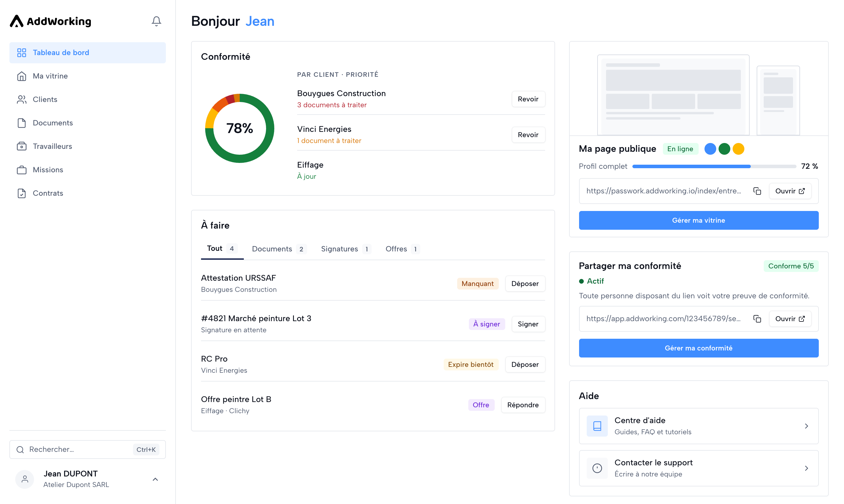Click the AddWorking logo
The height and width of the screenshot is (504, 844).
(x=50, y=21)
